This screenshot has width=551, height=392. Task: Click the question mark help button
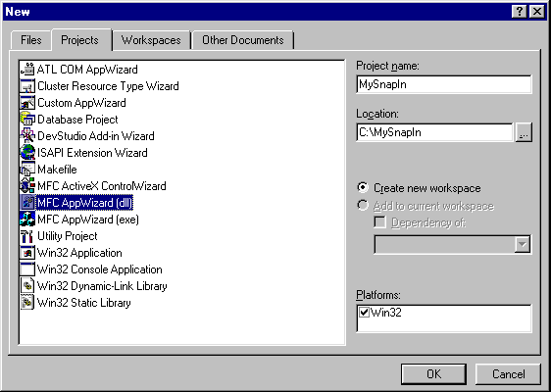(520, 12)
